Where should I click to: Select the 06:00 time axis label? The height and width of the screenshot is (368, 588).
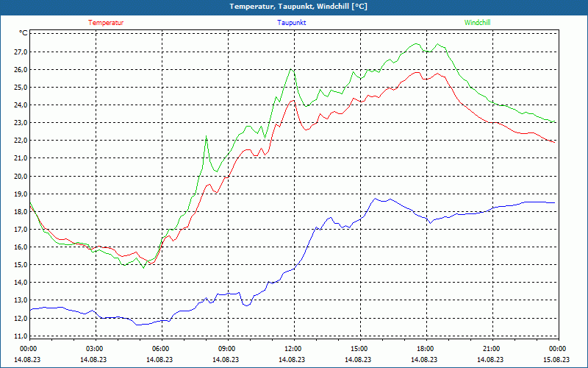coord(162,349)
